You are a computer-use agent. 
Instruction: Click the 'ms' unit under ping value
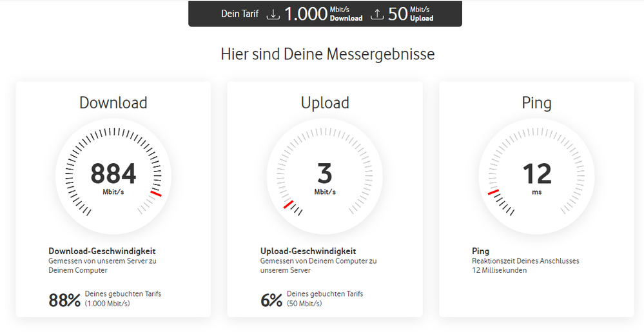click(537, 192)
